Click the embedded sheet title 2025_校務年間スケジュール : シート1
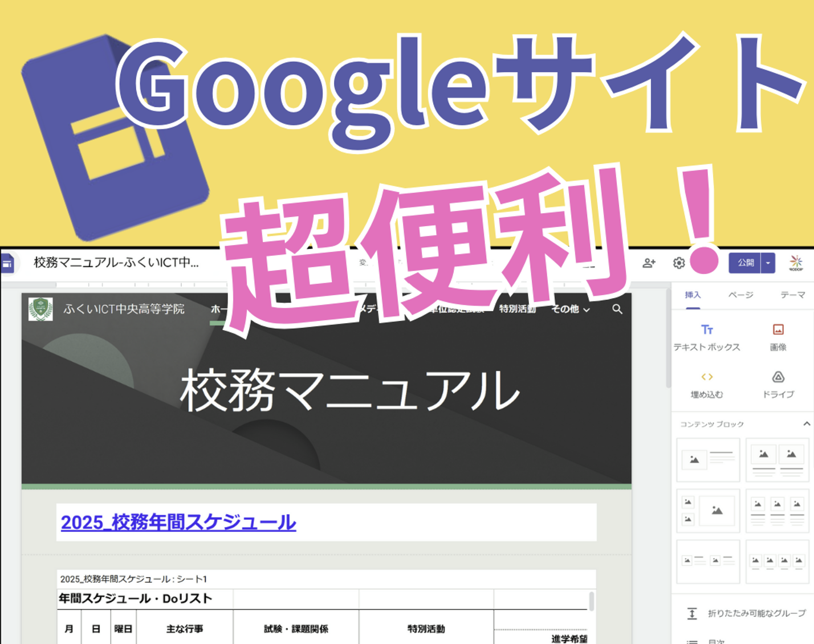 tap(133, 579)
